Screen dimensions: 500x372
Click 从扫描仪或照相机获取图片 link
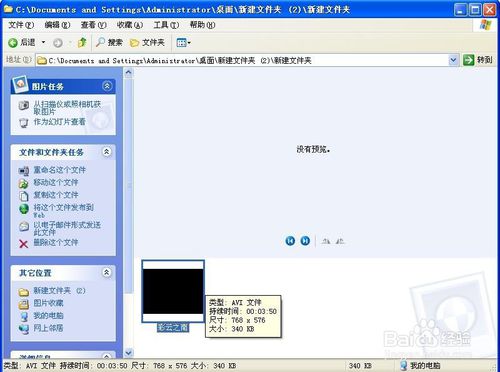click(x=67, y=108)
